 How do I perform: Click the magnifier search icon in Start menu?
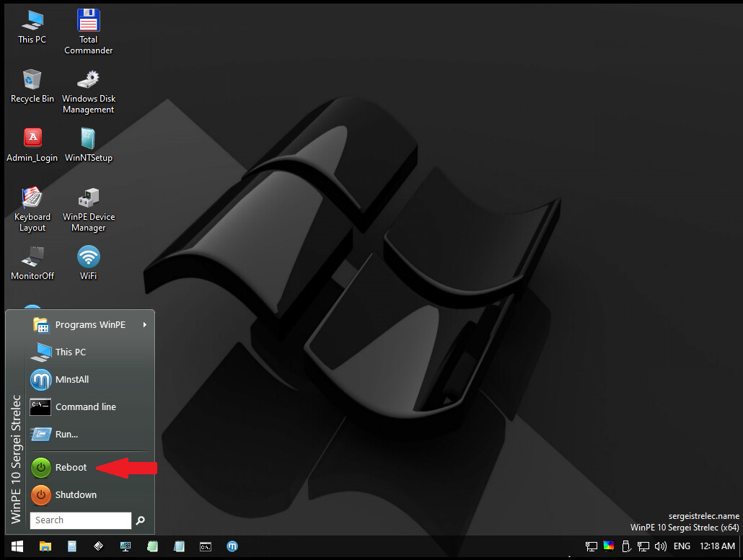[140, 520]
